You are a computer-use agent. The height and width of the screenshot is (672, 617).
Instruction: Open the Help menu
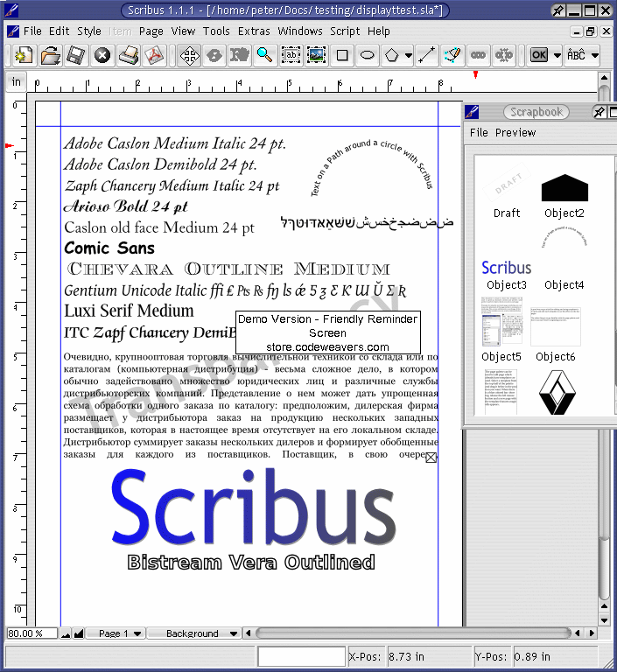pos(379,31)
